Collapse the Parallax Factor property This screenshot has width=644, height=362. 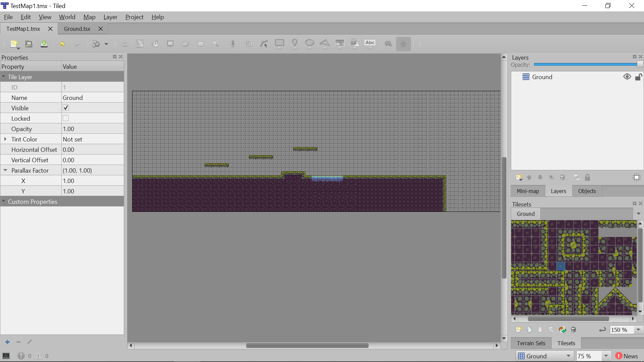click(x=5, y=170)
